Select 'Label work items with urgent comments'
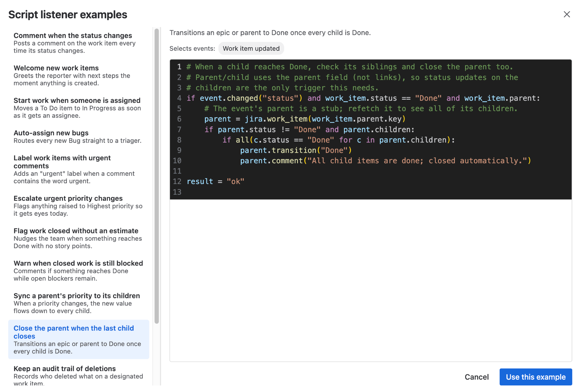Image resolution: width=581 pixels, height=392 pixels. point(79,169)
